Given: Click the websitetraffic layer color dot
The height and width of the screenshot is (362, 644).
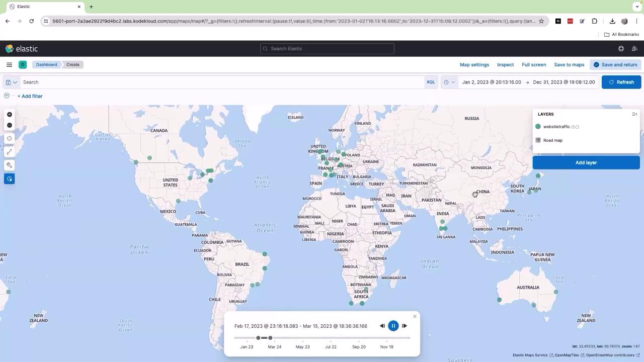Looking at the screenshot, I should pos(538,127).
